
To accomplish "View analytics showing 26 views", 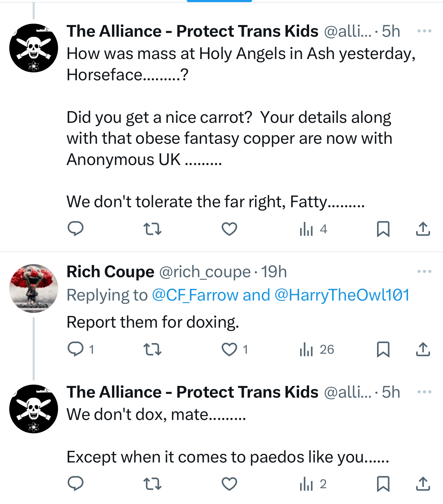I will point(316,349).
